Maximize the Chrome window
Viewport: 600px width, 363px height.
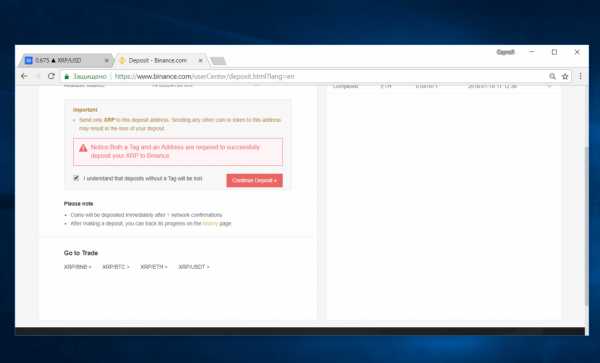(x=554, y=52)
